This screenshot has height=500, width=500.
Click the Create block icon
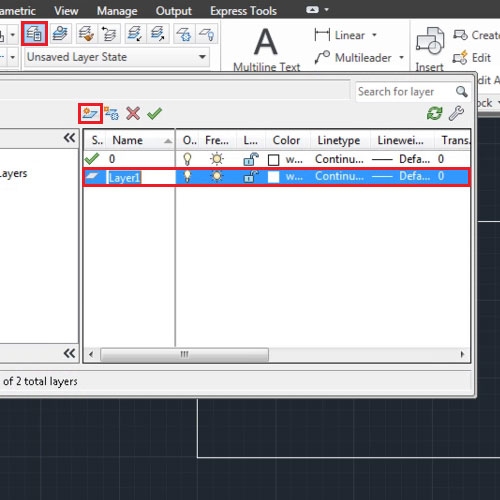coord(460,35)
